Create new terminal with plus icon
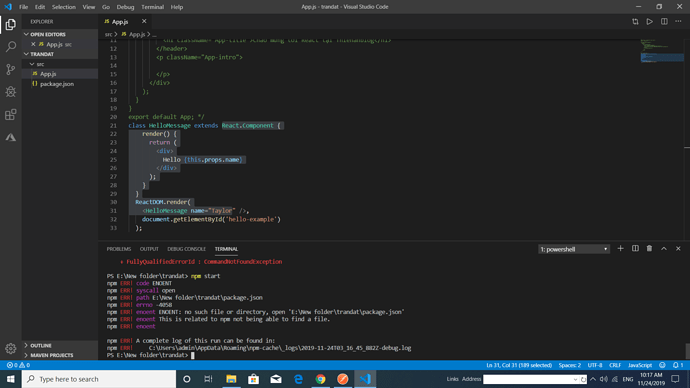The width and height of the screenshot is (690, 388). pyautogui.click(x=620, y=249)
